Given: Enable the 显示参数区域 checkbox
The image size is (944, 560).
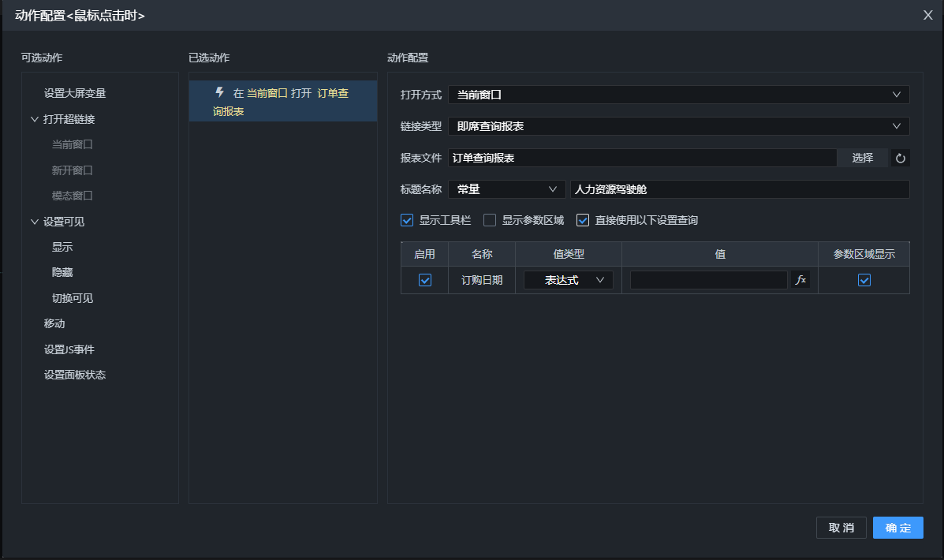Looking at the screenshot, I should (x=490, y=220).
